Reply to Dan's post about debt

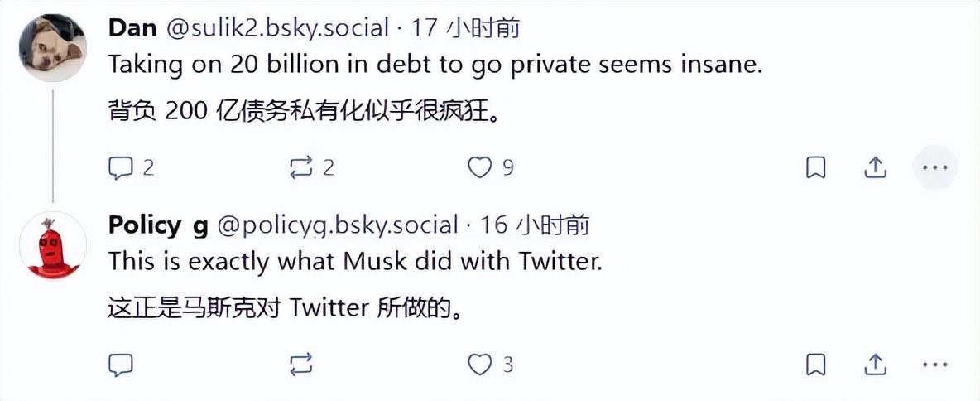click(x=121, y=168)
